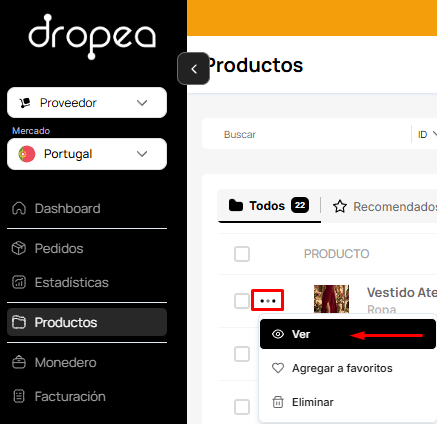Viewport: 437px width, 424px height.
Task: Check the second product row checkbox
Action: coord(242,354)
